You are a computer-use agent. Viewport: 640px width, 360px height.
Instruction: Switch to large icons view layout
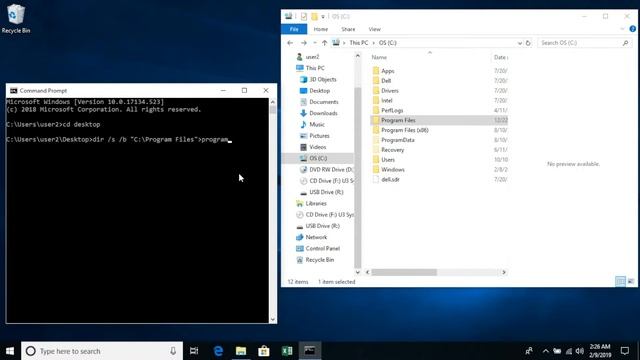point(631,282)
